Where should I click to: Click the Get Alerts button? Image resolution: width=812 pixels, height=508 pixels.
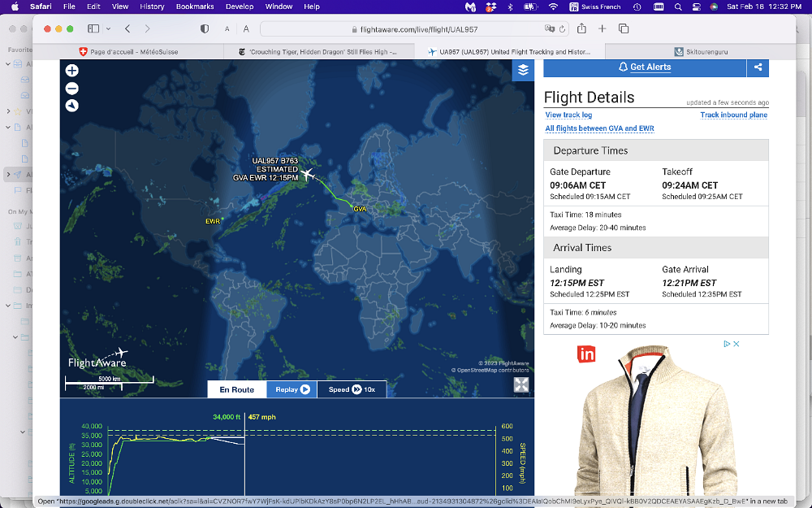click(x=645, y=67)
